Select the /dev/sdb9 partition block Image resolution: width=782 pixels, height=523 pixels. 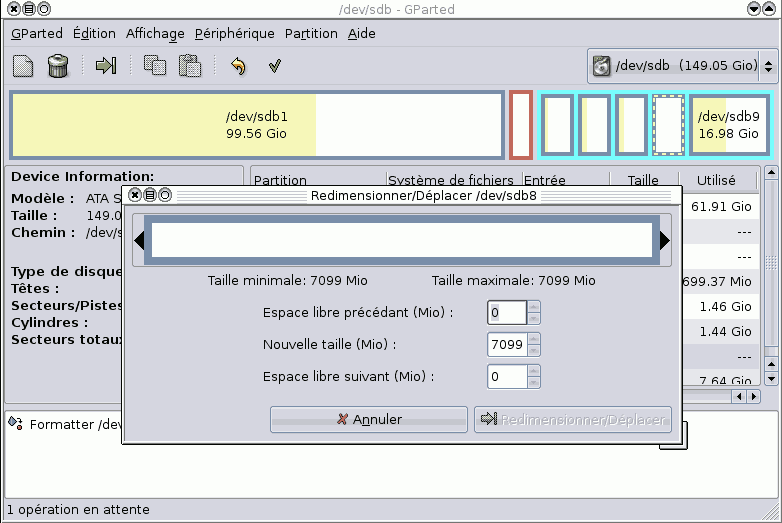(x=729, y=125)
